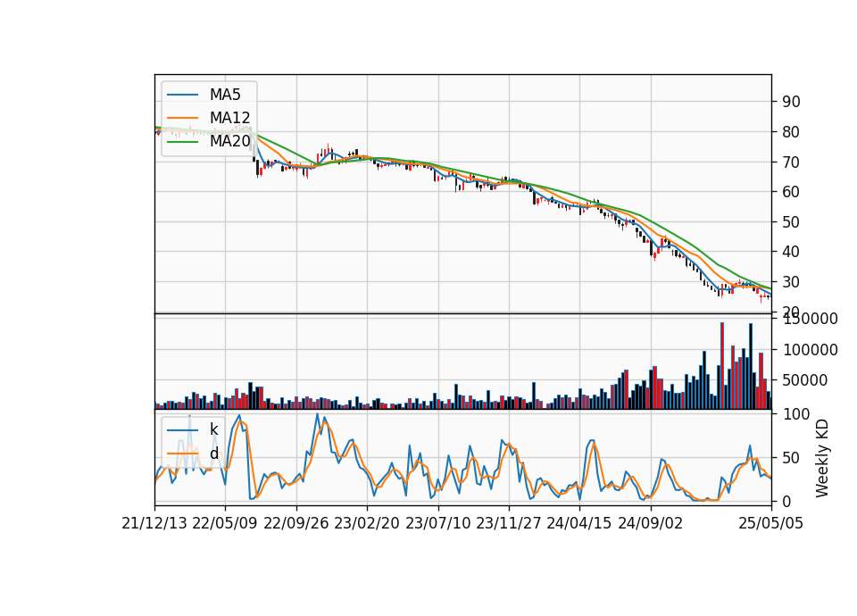
Task: Click the 25/05/05 date tick label
Action: point(771,523)
